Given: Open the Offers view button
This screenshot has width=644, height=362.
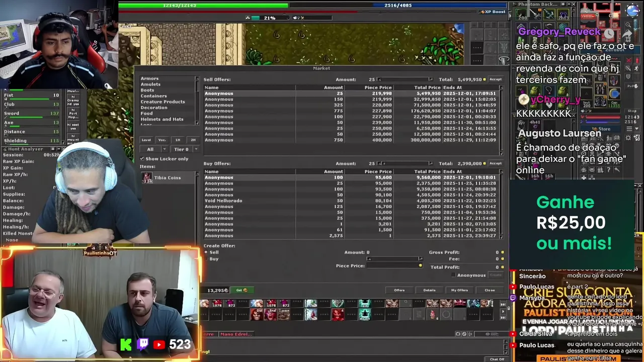Looking at the screenshot, I should click(x=399, y=290).
